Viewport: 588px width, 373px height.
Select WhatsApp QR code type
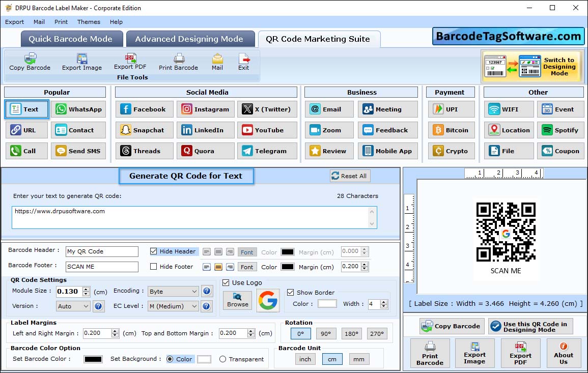(78, 109)
